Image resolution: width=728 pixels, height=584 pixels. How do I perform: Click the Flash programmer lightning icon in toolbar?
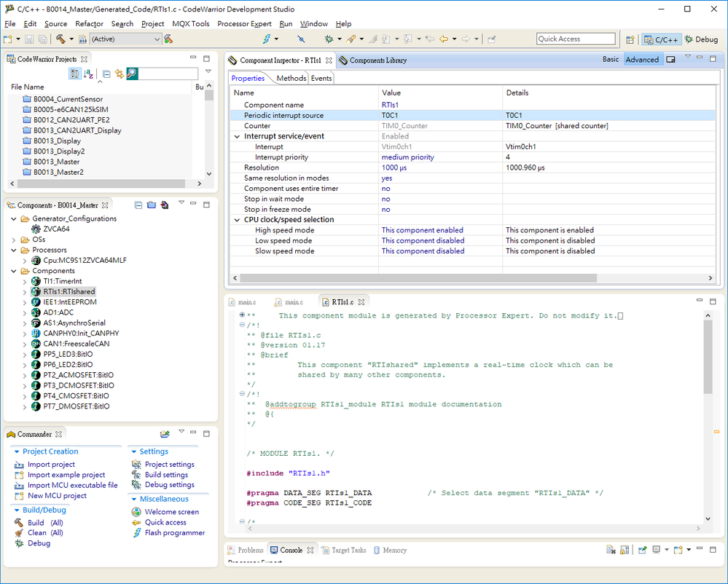tap(266, 39)
